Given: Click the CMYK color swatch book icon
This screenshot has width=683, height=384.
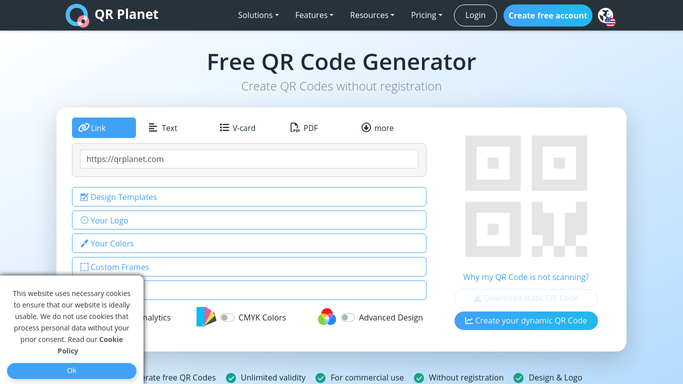Looking at the screenshot, I should pyautogui.click(x=206, y=317).
